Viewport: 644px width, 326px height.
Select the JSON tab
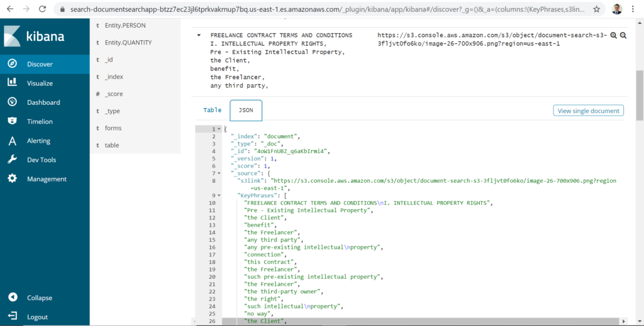point(246,110)
